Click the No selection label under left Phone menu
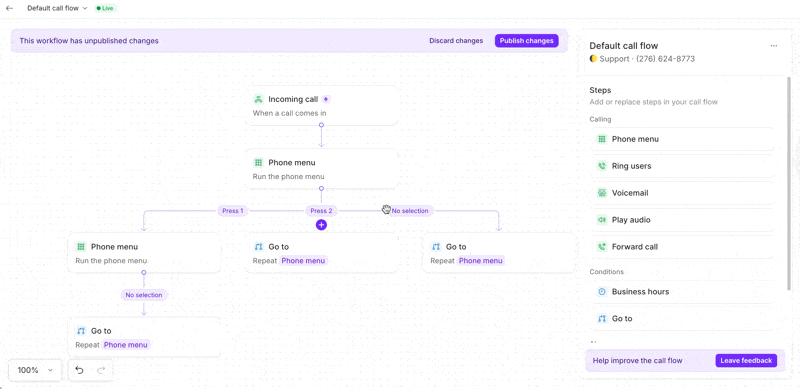This screenshot has width=800, height=389. [144, 295]
